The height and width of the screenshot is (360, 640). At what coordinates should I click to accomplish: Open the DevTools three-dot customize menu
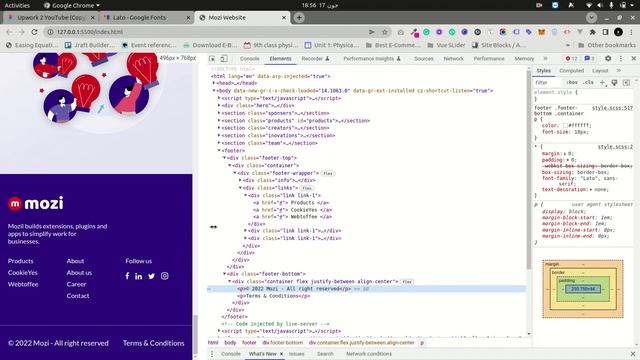621,59
